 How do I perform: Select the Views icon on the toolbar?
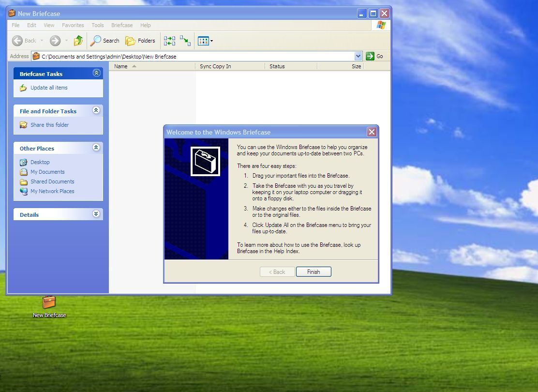[203, 41]
